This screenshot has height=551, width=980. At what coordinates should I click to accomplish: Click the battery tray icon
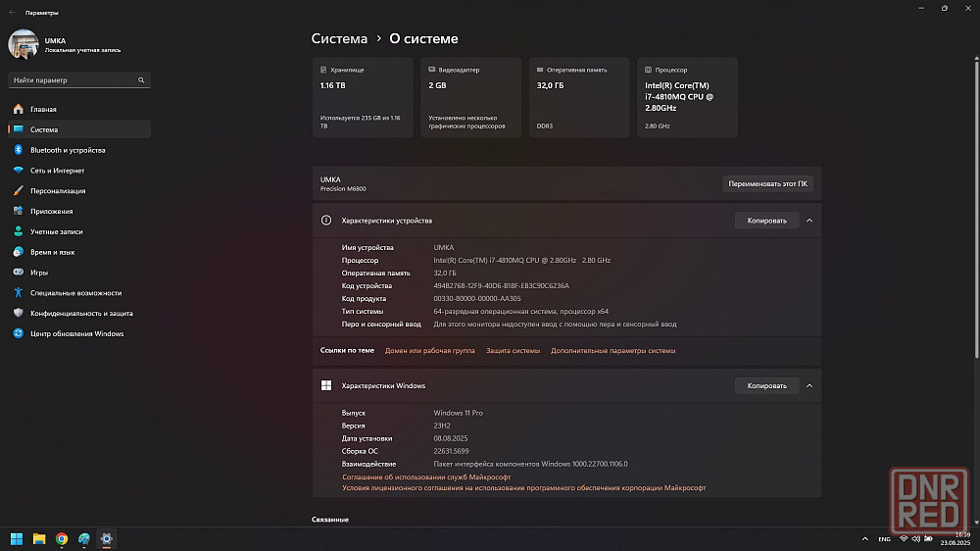point(928,538)
